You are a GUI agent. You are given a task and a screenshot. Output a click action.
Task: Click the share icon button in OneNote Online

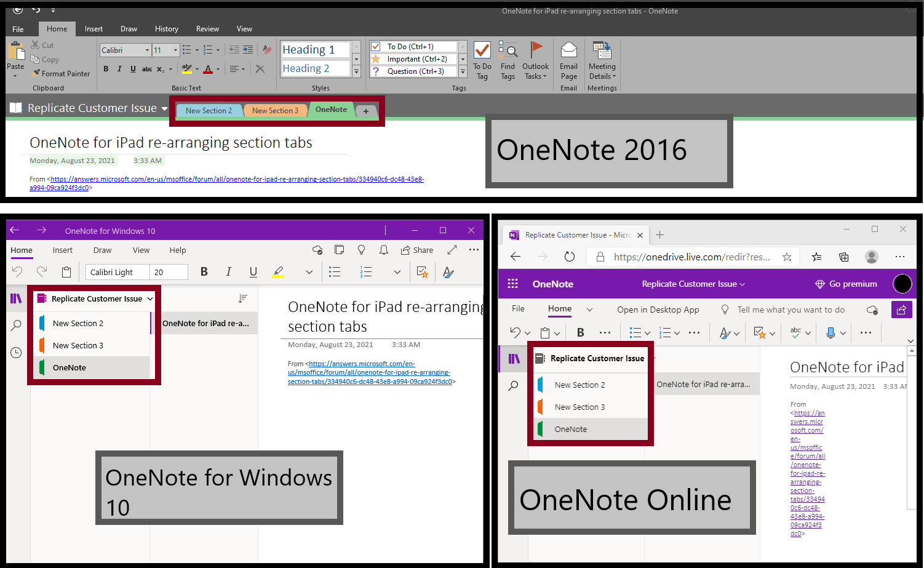pyautogui.click(x=901, y=310)
